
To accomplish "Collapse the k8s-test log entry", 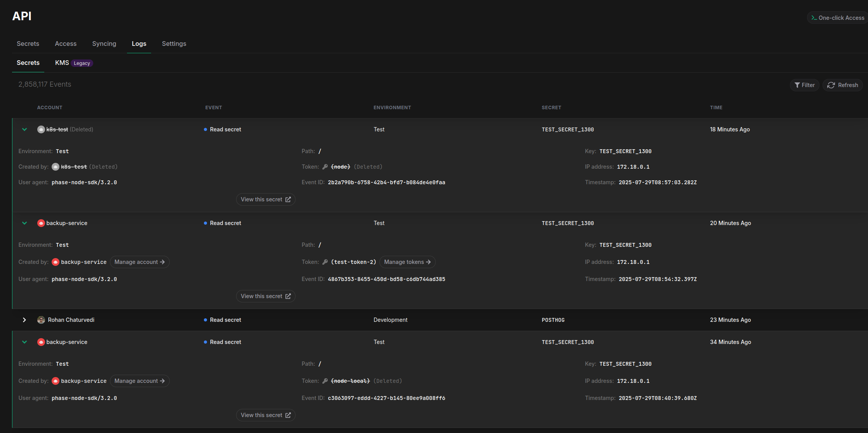I will (24, 129).
